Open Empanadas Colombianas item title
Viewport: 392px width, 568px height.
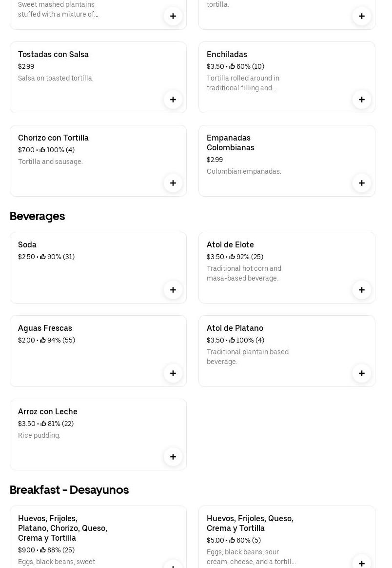(x=230, y=142)
